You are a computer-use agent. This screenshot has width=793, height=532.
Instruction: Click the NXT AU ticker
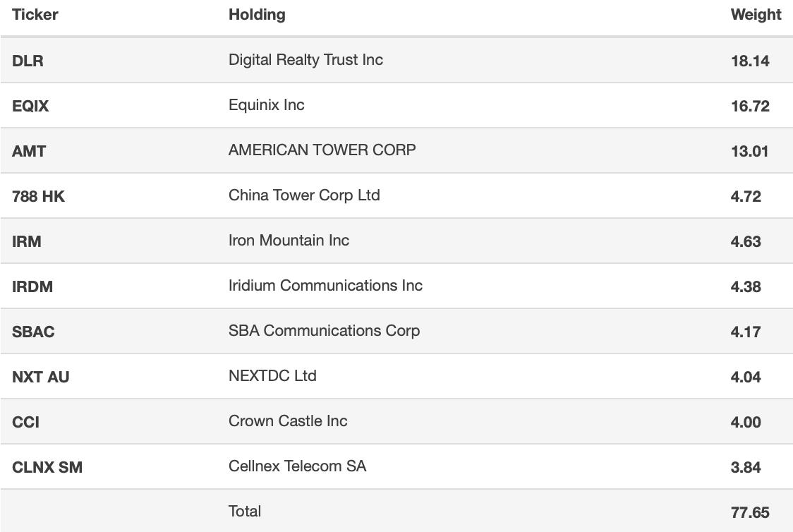(40, 377)
